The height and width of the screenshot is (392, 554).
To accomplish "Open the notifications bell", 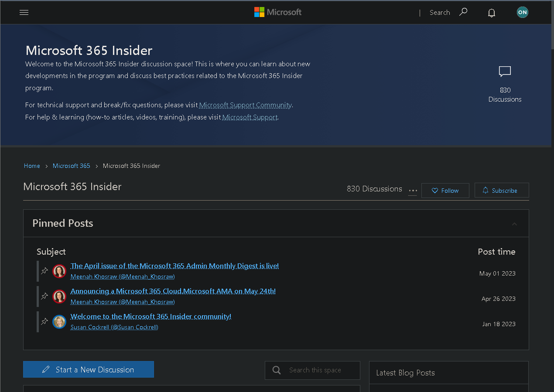I will pyautogui.click(x=492, y=13).
